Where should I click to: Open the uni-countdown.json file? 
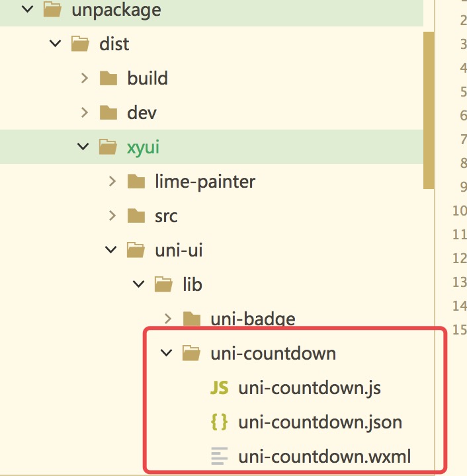(x=320, y=422)
